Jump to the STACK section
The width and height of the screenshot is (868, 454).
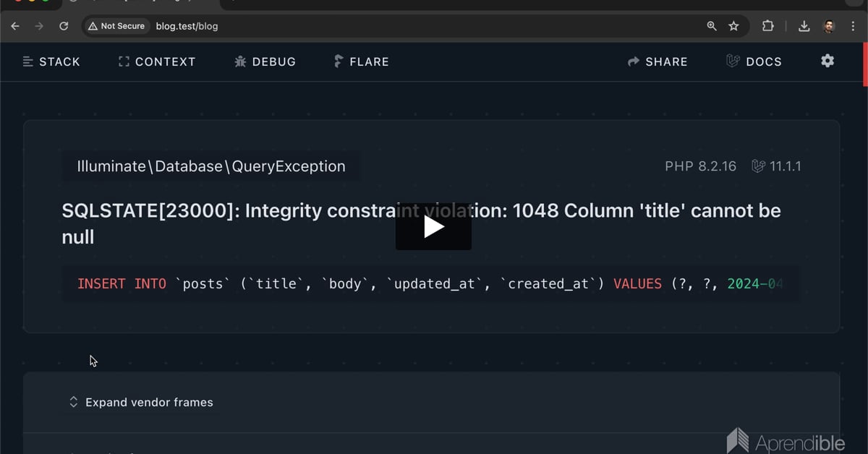pos(51,61)
